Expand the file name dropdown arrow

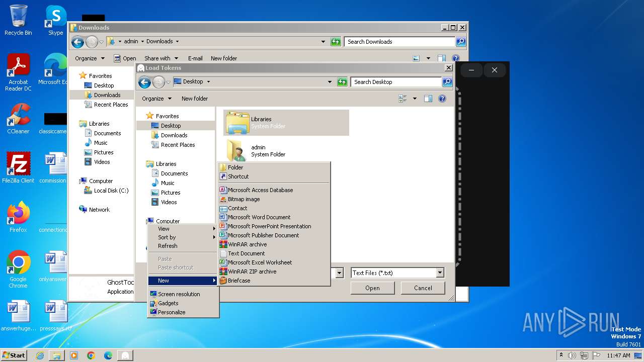pyautogui.click(x=340, y=273)
